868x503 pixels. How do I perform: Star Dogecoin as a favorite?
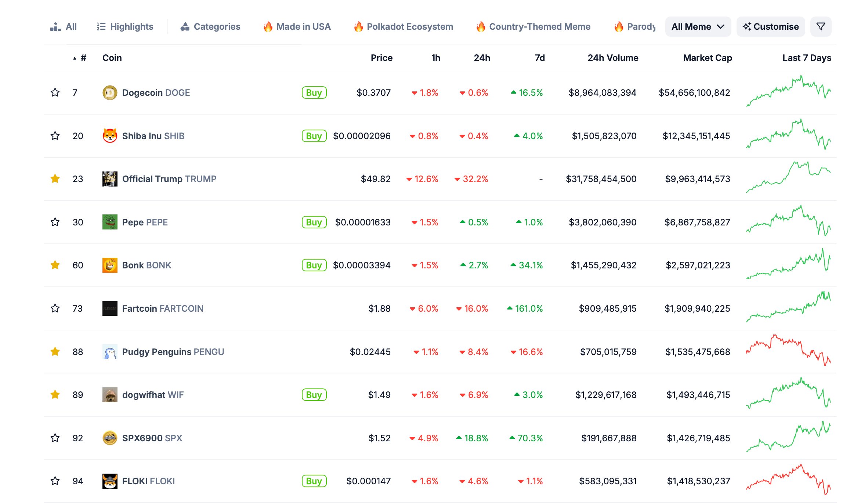point(55,93)
